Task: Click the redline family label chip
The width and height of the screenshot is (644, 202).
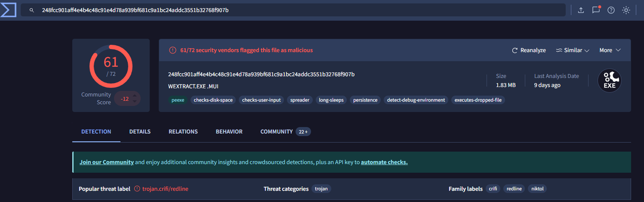Action: click(x=514, y=189)
